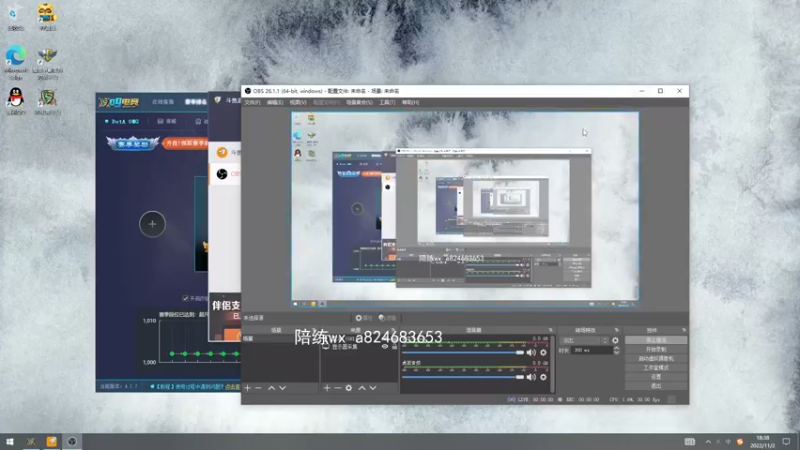
Task: Open the 编辑(E) menu in OBS
Action: (x=274, y=103)
